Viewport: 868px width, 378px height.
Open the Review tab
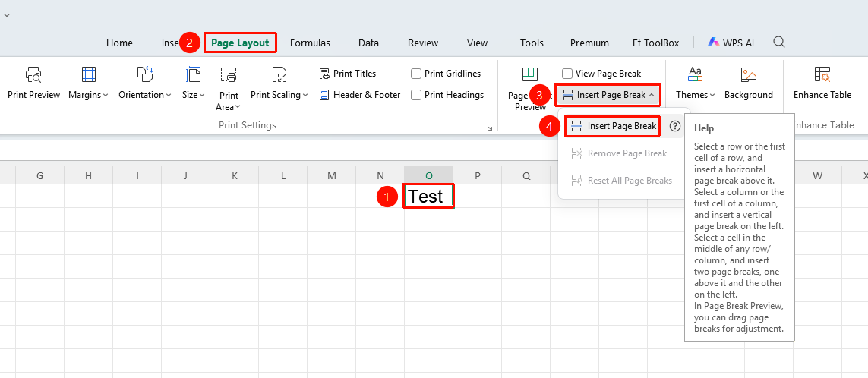[423, 43]
